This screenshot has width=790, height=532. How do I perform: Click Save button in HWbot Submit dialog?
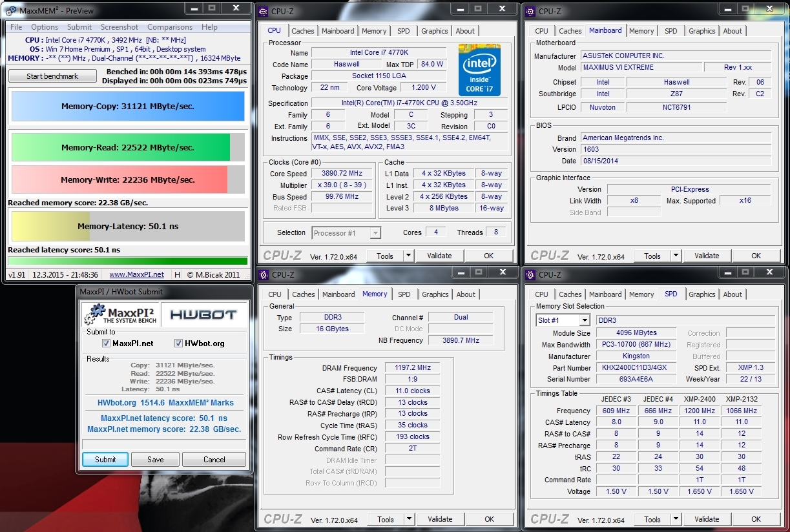155,460
